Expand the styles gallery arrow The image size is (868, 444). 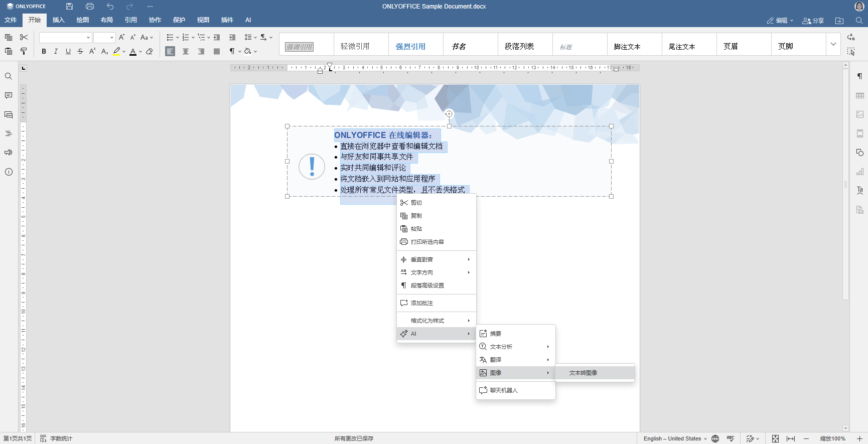pyautogui.click(x=833, y=44)
